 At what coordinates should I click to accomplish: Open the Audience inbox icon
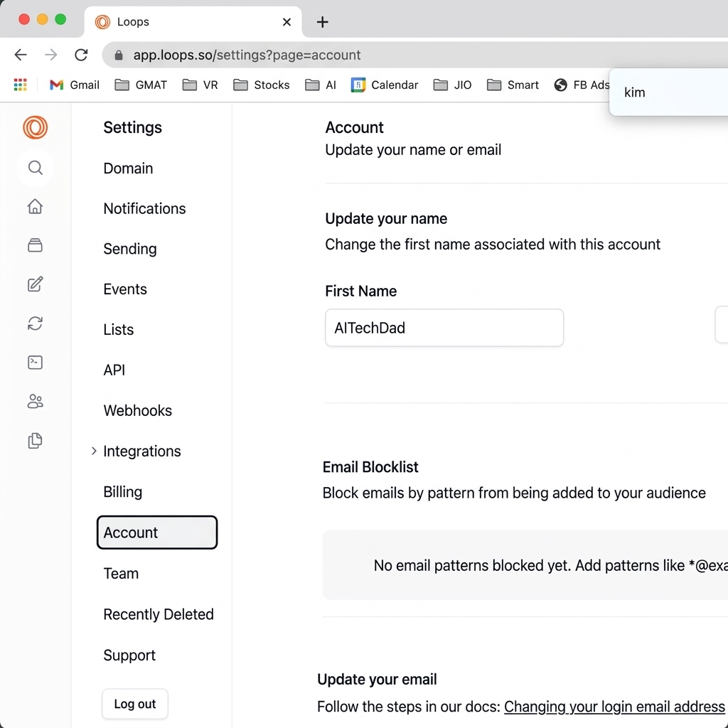(35, 245)
